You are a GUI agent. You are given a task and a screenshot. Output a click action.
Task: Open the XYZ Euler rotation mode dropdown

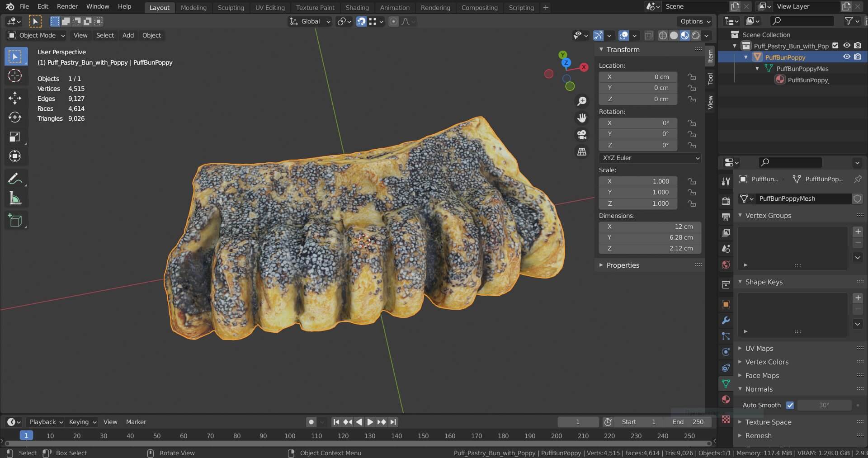pyautogui.click(x=650, y=158)
